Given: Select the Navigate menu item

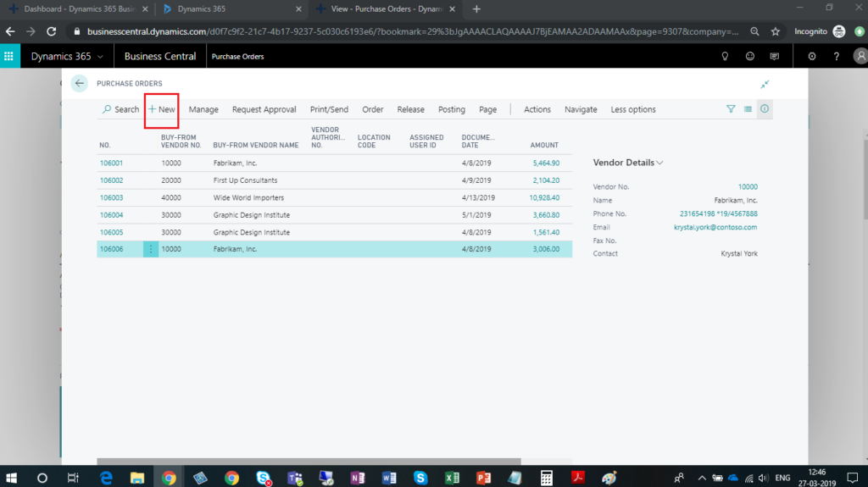Looking at the screenshot, I should click(581, 109).
